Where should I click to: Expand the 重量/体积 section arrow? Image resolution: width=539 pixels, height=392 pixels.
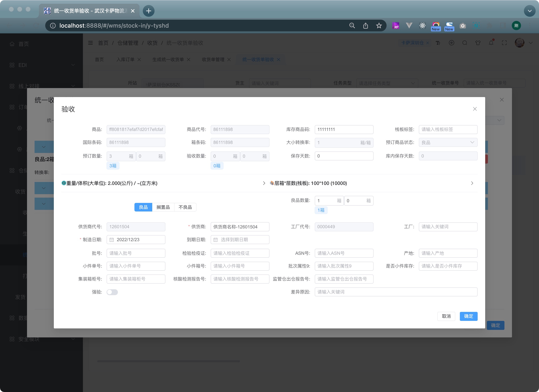[264, 183]
